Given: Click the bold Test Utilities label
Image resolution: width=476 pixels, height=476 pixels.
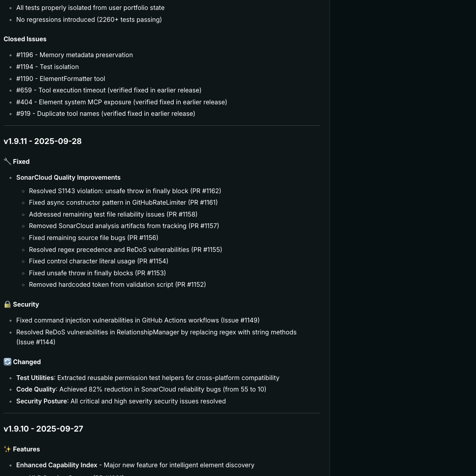Looking at the screenshot, I should [x=35, y=378].
